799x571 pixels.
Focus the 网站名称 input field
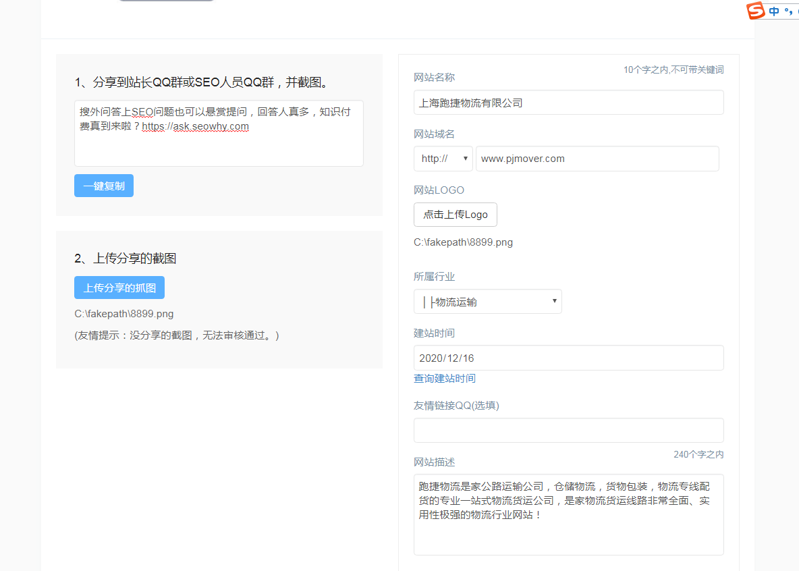[x=568, y=103]
